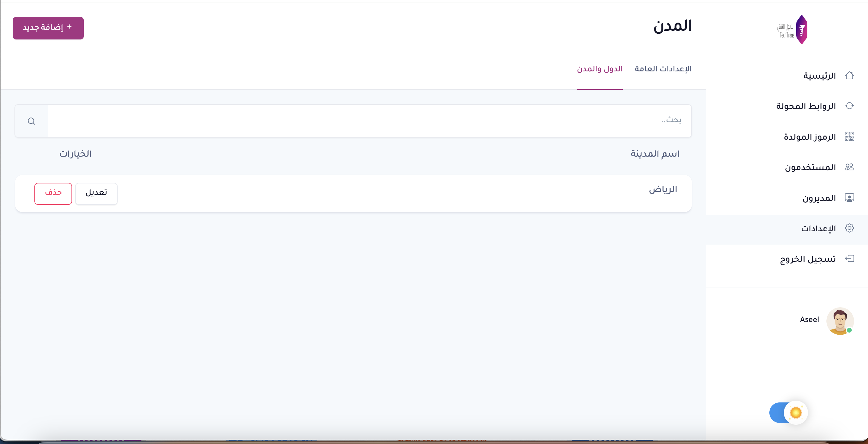Switch to الإعدادات العامة tab

tap(663, 69)
